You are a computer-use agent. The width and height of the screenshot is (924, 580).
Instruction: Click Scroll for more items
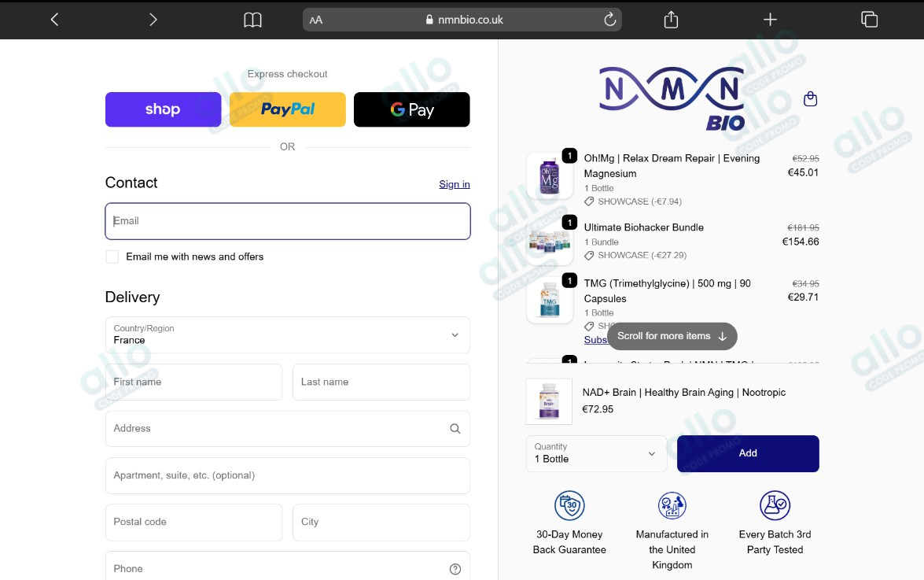click(672, 336)
